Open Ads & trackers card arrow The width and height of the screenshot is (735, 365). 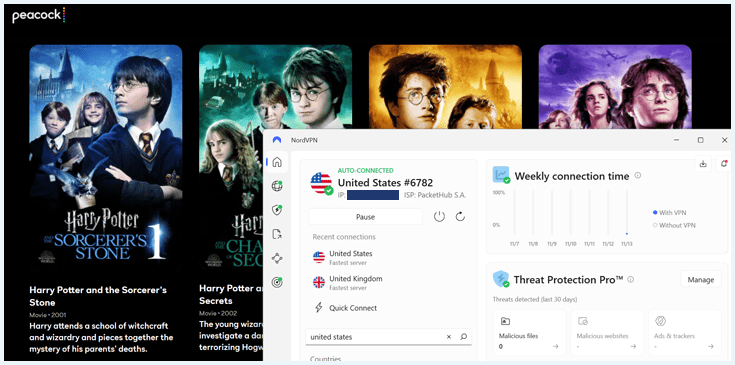pos(711,347)
